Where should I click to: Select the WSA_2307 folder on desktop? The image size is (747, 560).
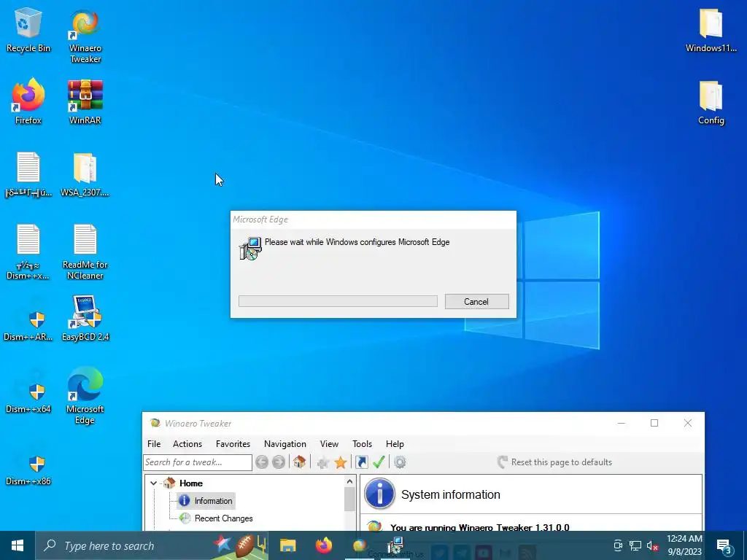point(85,174)
